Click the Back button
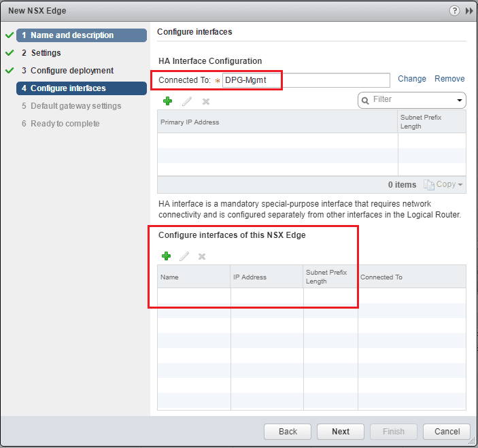This screenshot has height=448, width=478. click(x=288, y=432)
